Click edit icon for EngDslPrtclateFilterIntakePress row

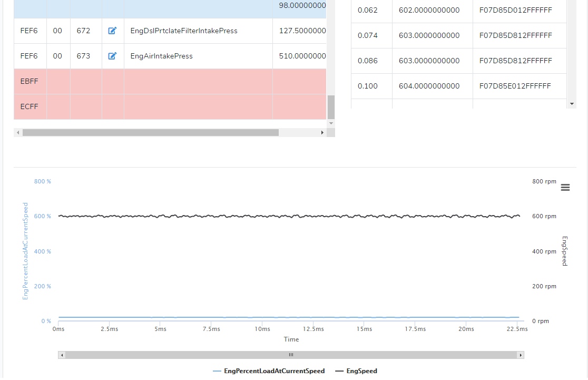(112, 31)
